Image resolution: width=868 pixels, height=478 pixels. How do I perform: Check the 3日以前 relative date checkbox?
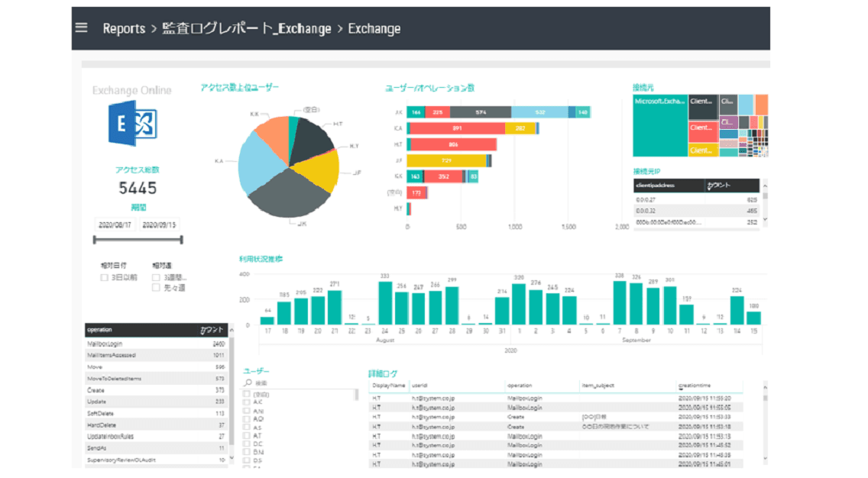[x=105, y=278]
